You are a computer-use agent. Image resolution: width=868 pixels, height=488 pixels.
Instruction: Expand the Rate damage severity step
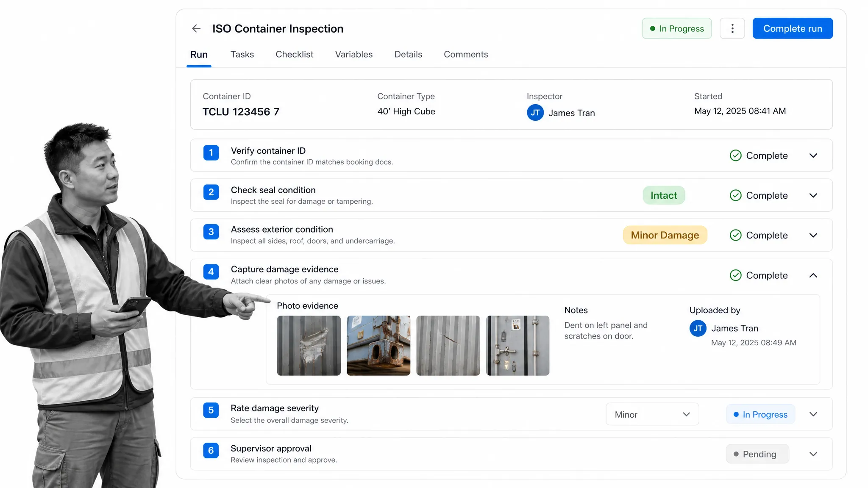813,414
